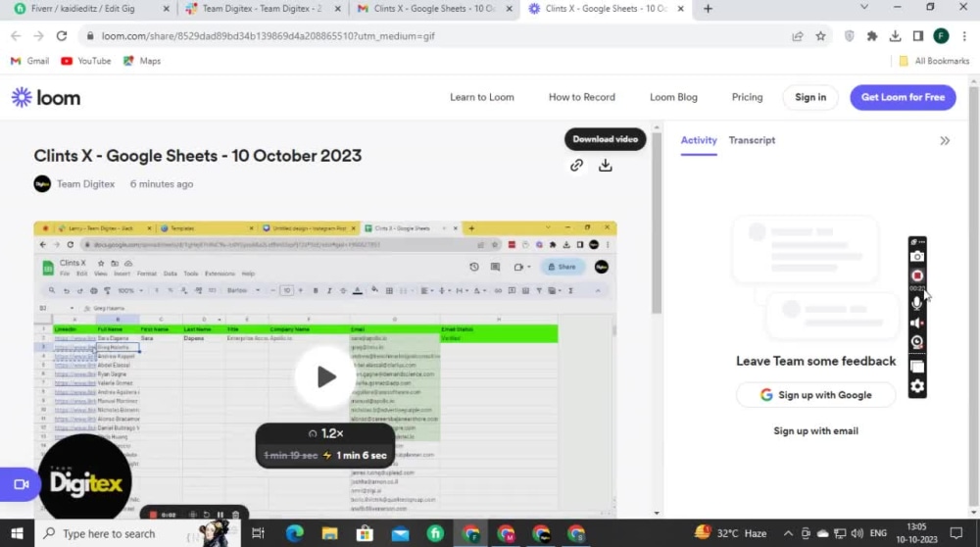Switch to Fiverr Edit Gig browser tab
This screenshot has width=980, height=547.
click(92, 9)
